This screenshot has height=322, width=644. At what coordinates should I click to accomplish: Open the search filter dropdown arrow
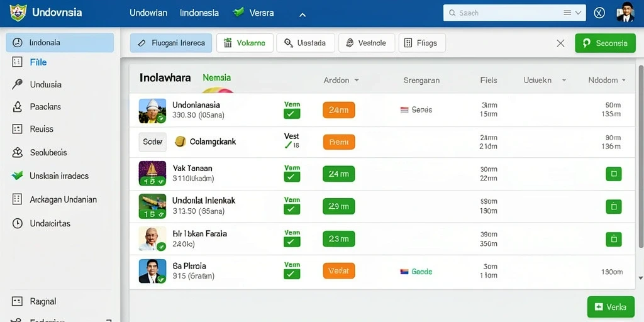point(579,13)
